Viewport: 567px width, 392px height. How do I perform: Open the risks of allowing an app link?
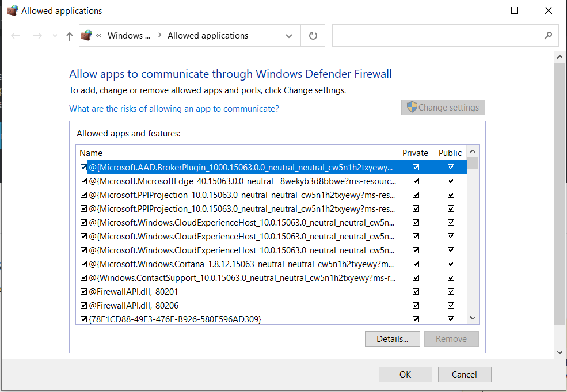pyautogui.click(x=174, y=108)
